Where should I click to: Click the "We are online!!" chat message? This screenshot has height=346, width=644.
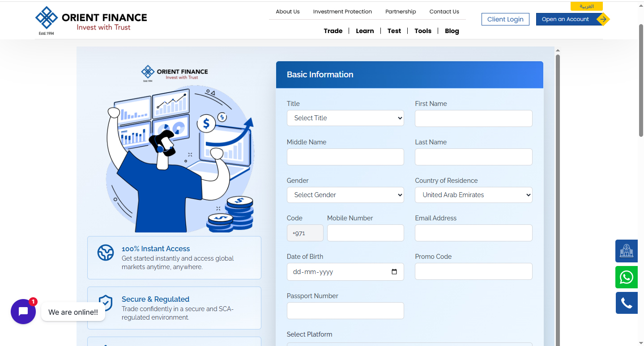[x=73, y=312]
